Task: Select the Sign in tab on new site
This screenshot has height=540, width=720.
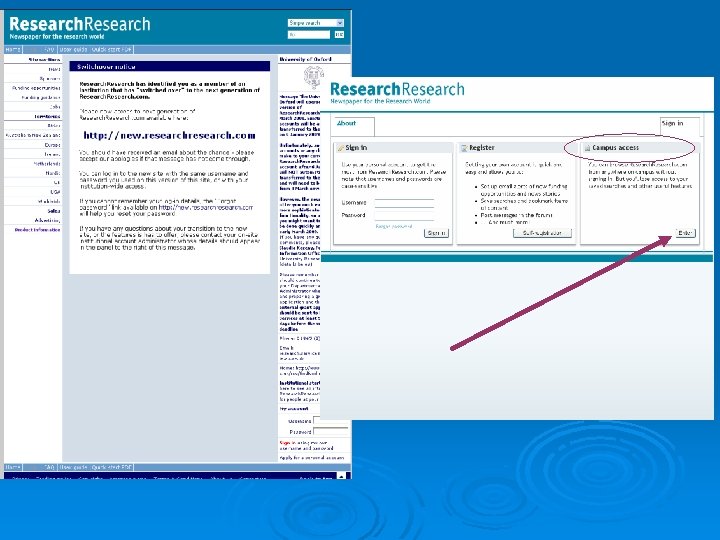Action: click(x=680, y=124)
